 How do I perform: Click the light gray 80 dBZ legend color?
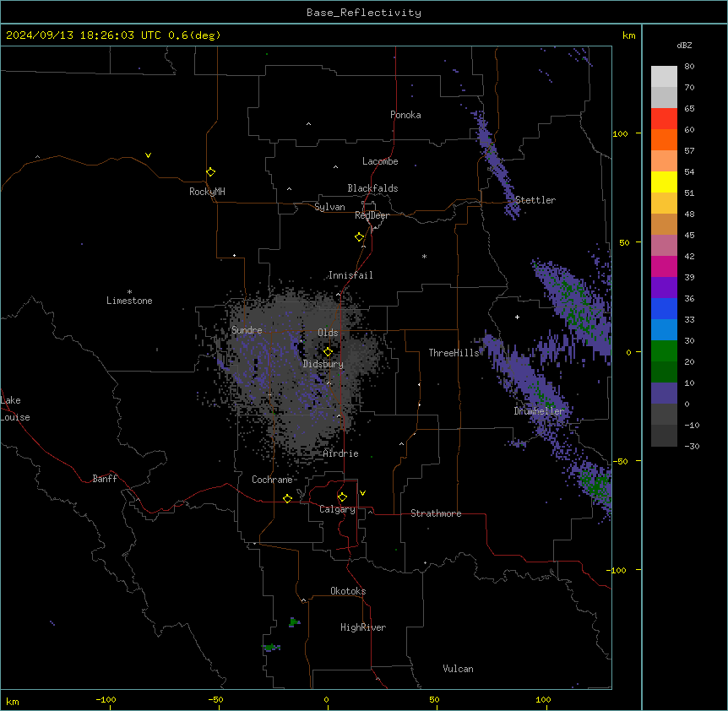click(664, 77)
